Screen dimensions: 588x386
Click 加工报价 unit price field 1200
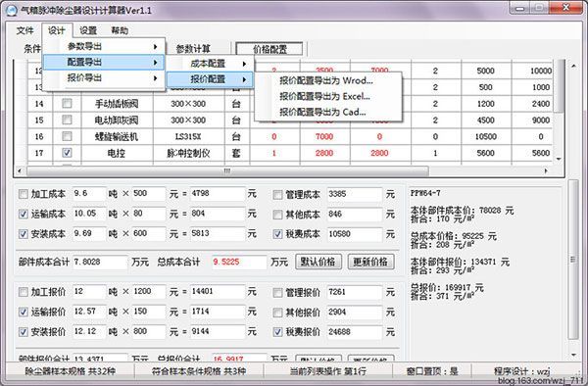[x=148, y=292]
